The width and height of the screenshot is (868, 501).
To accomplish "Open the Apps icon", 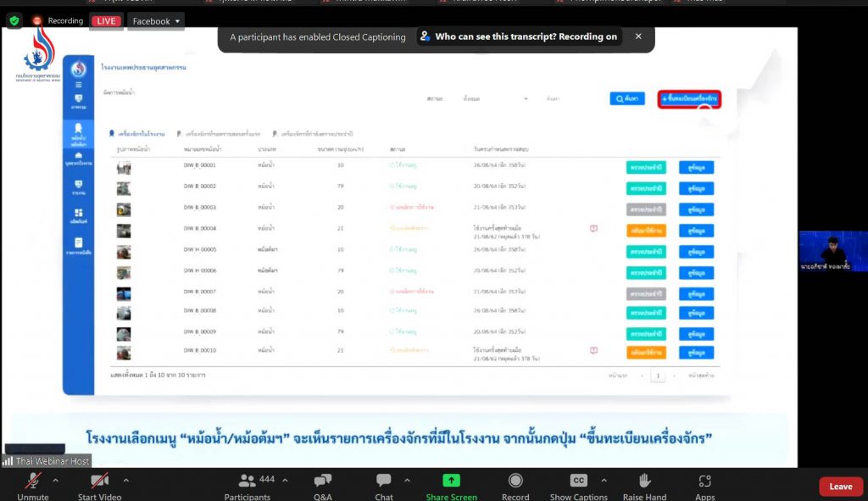I will (704, 482).
